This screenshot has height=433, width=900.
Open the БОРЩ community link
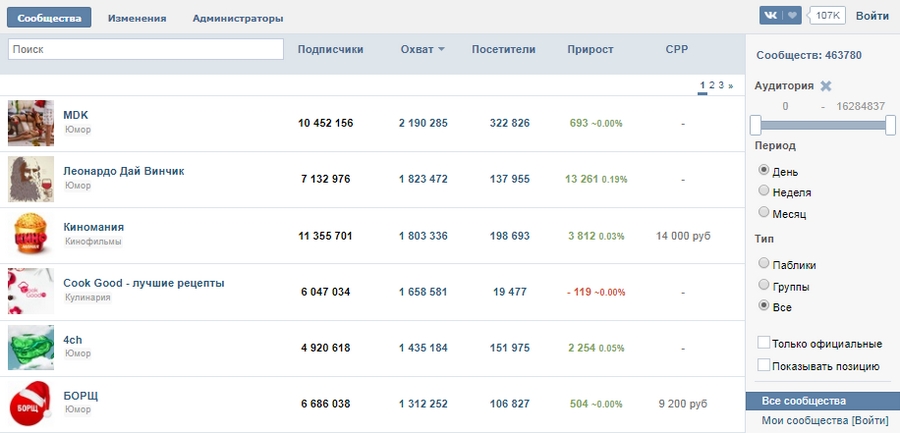click(x=81, y=396)
